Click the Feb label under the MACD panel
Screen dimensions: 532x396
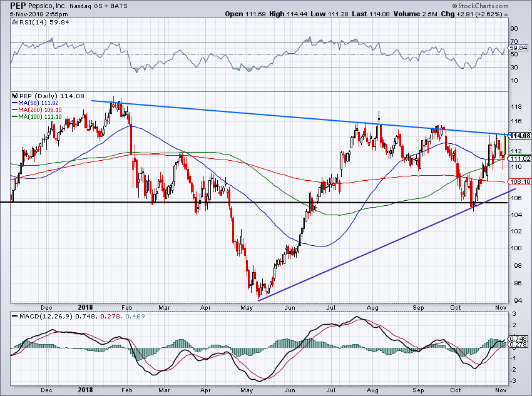(x=127, y=390)
